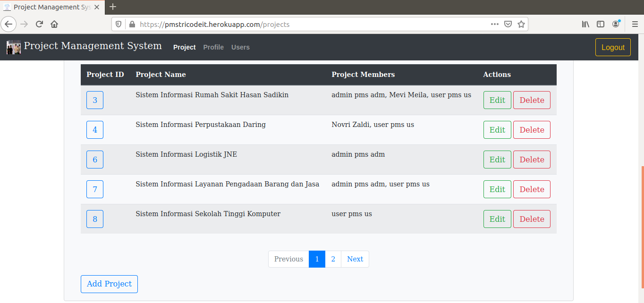Click the tracking protection shield icon
This screenshot has width=644, height=303.
(x=119, y=24)
